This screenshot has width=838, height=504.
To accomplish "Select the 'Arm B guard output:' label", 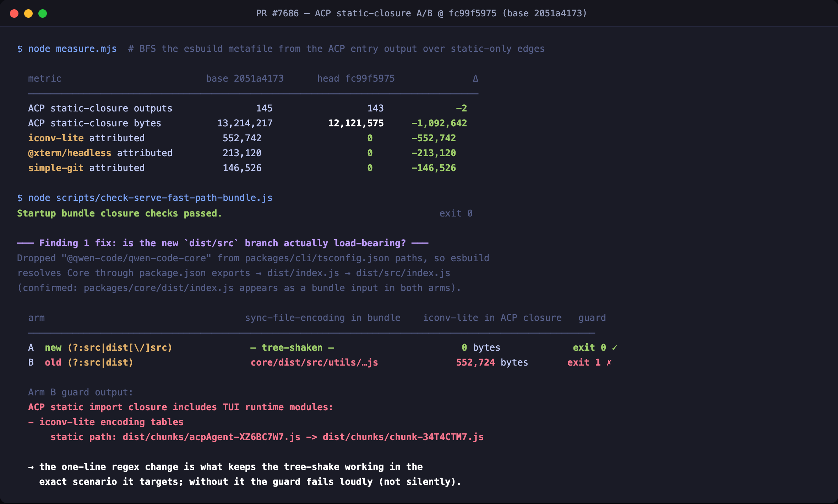I will pos(81,392).
